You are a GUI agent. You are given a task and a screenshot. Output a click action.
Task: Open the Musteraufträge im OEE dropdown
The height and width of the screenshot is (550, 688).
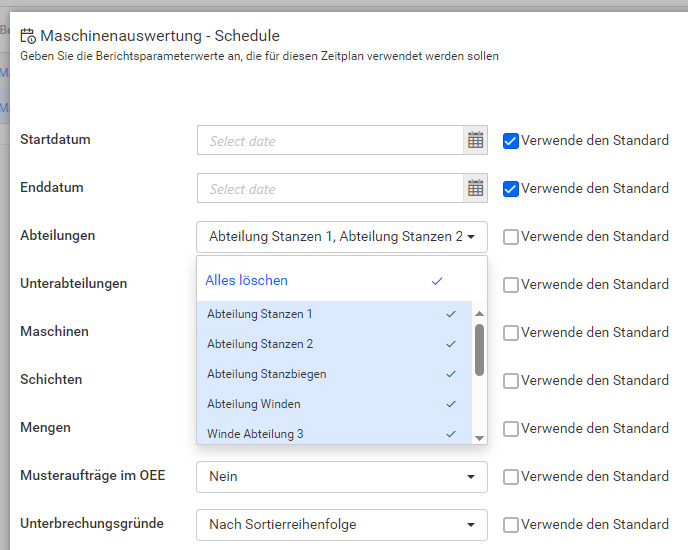341,477
